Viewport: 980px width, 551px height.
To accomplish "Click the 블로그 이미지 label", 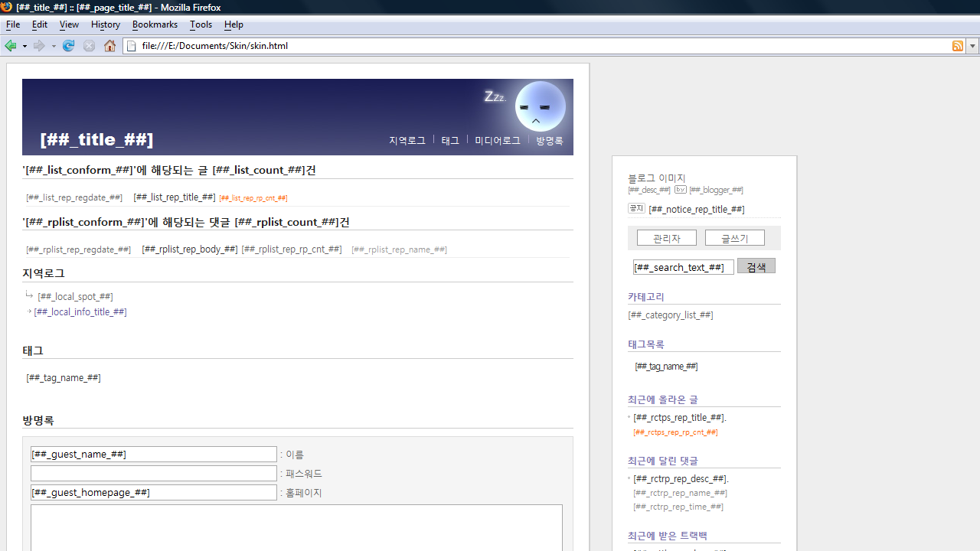I will click(x=657, y=178).
